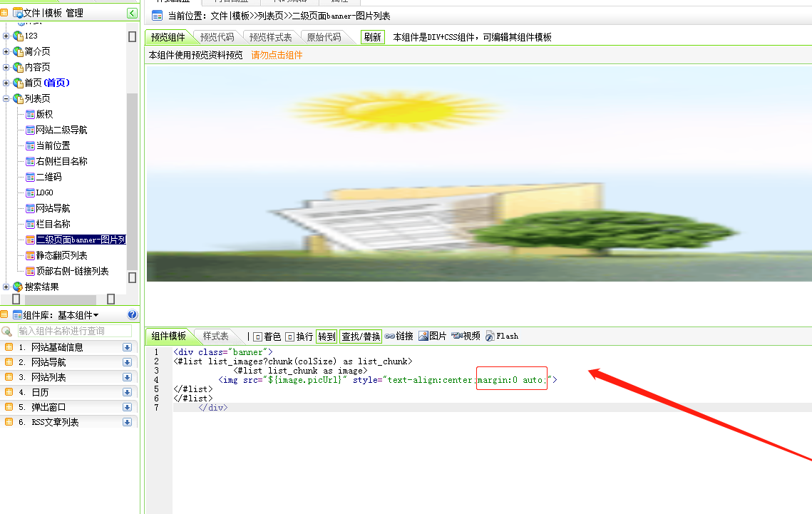Expand the 首页 tree node
Viewport: 812px width, 514px height.
click(7, 83)
